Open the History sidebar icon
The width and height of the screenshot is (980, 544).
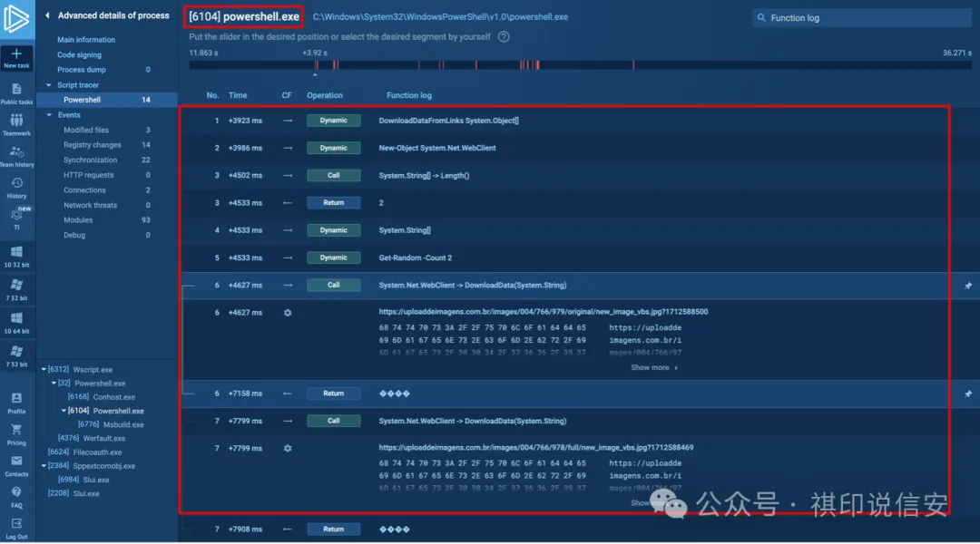click(x=16, y=184)
